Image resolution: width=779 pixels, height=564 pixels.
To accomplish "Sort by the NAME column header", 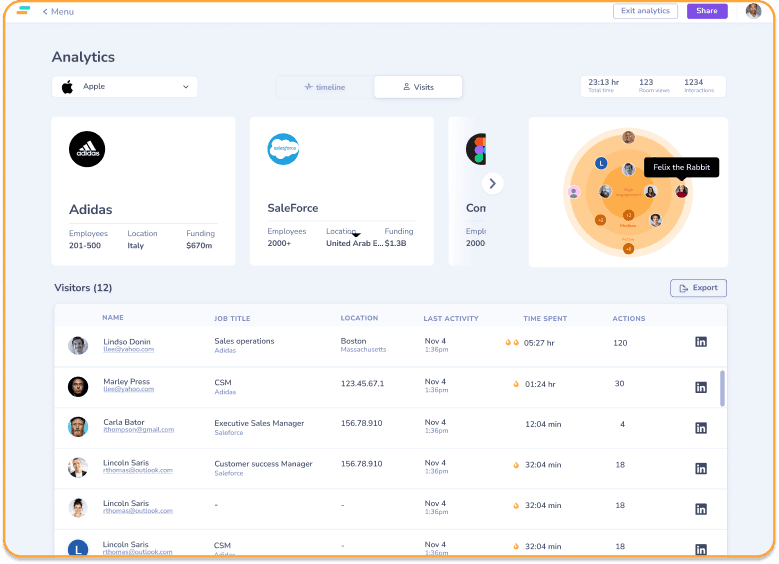I will (x=113, y=318).
